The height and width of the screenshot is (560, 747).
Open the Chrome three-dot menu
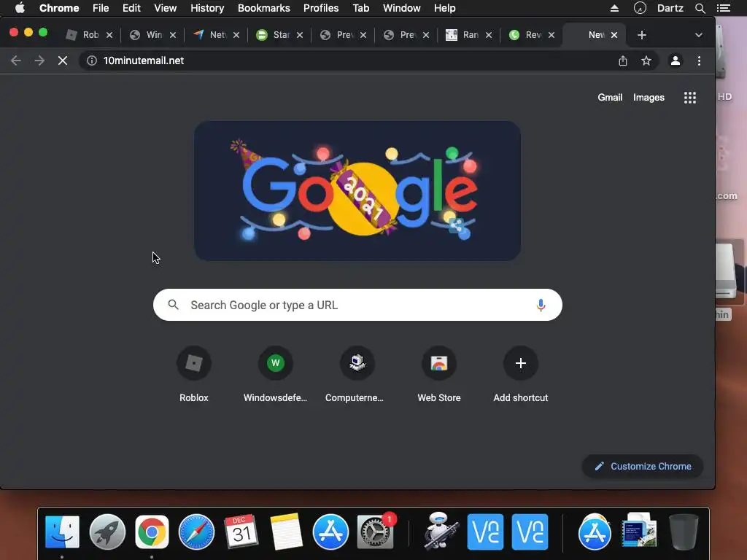pos(699,61)
